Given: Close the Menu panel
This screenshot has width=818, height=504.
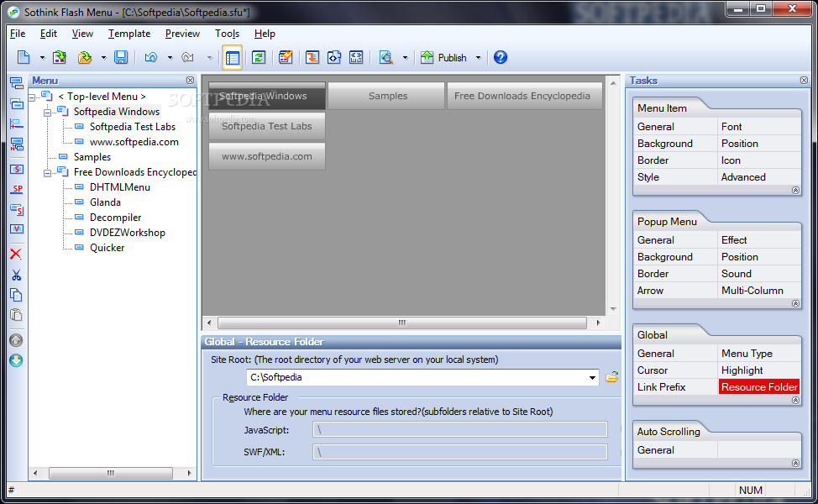Looking at the screenshot, I should [190, 81].
